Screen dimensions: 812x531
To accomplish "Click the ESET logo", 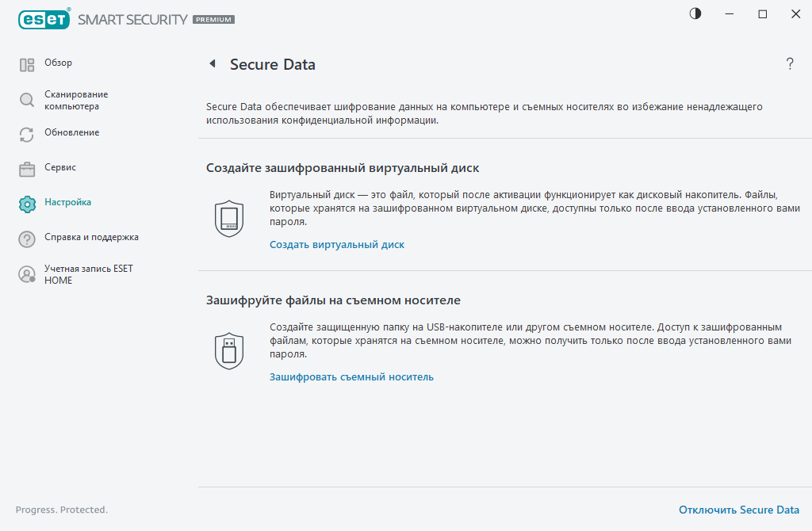I will (44, 18).
